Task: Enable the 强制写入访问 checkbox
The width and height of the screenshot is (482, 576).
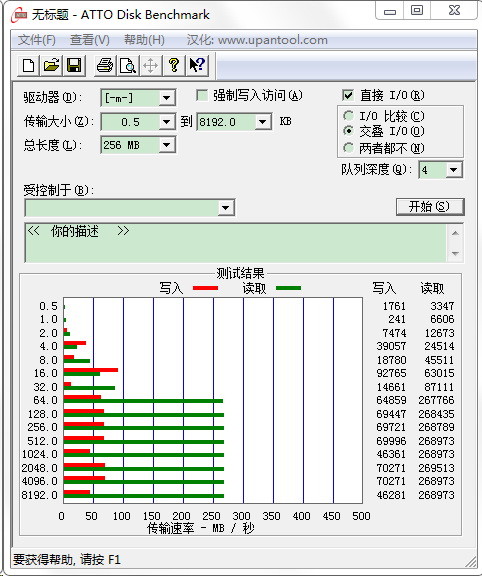Action: coord(202,96)
